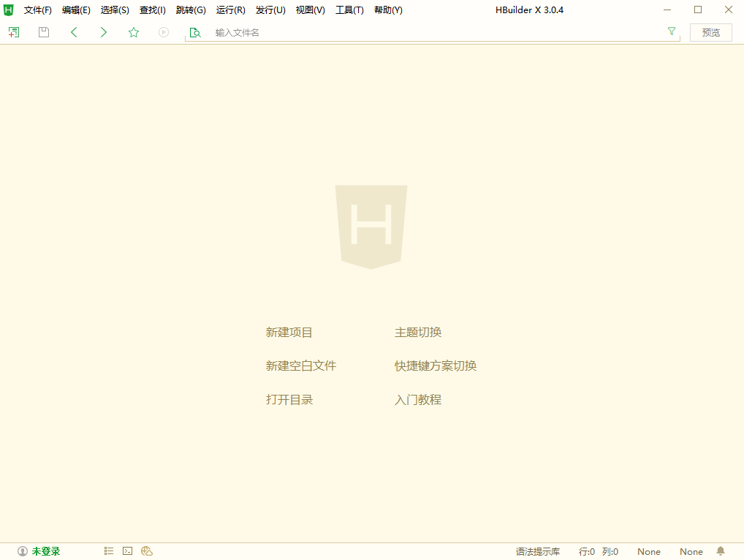
Task: Open the 选择(S) menu
Action: 115,10
